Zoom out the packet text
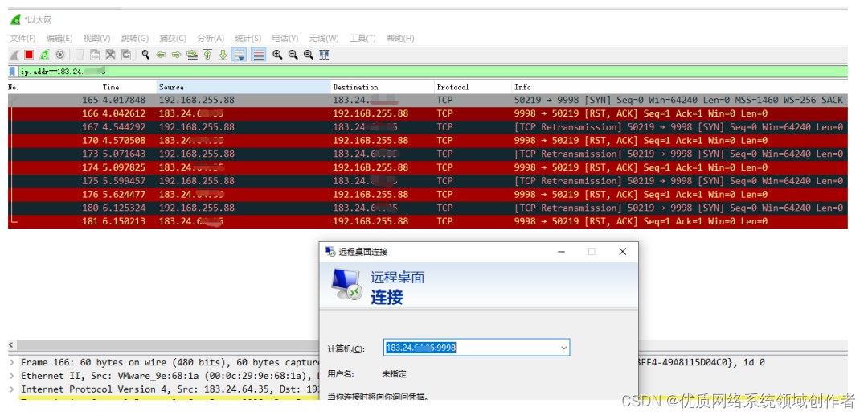Screen dimensions: 868x416 [293, 55]
